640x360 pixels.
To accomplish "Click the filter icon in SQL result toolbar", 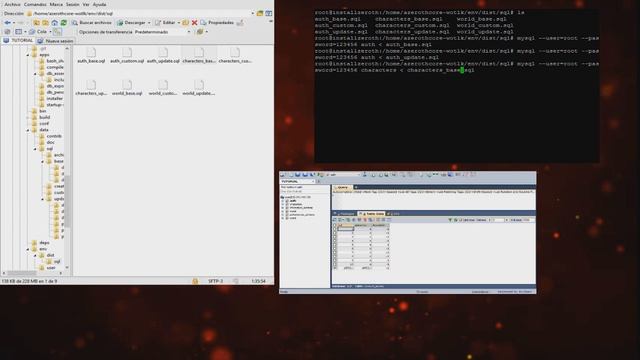I will [x=450, y=220].
